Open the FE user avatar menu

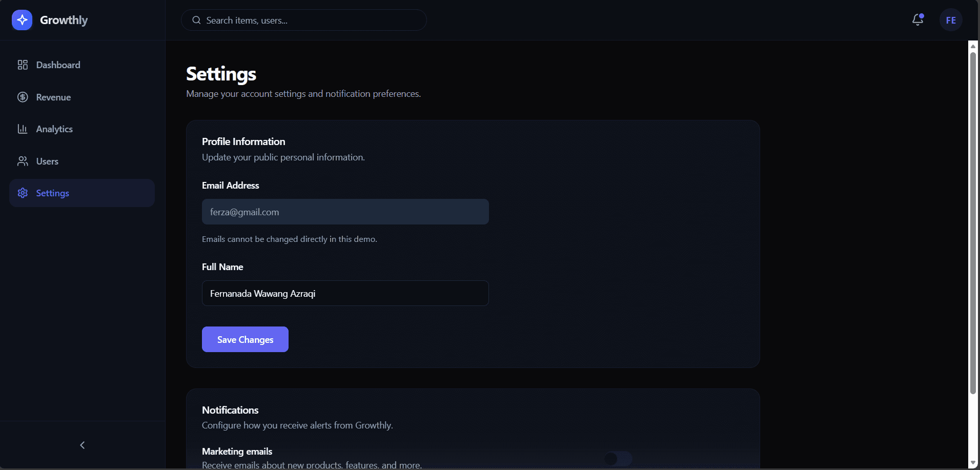[950, 20]
